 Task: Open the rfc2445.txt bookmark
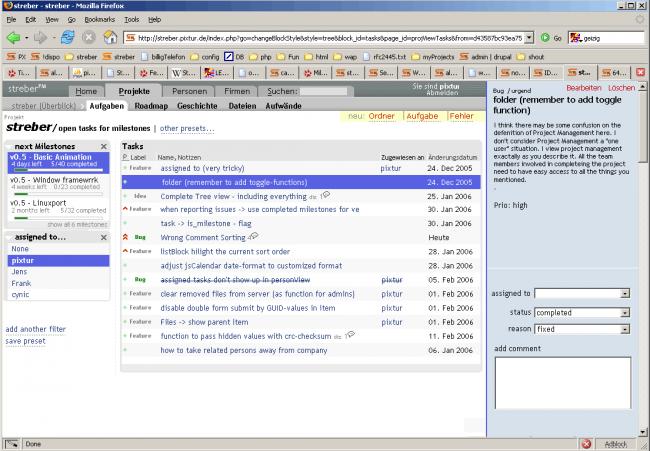pyautogui.click(x=385, y=57)
